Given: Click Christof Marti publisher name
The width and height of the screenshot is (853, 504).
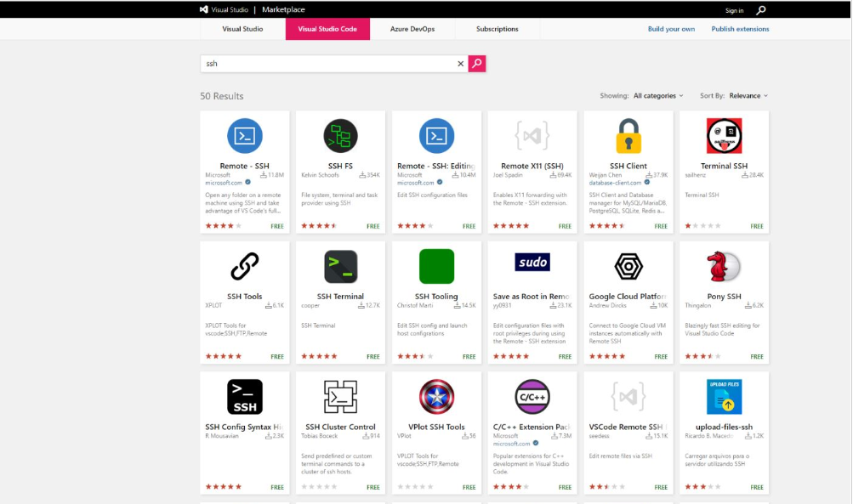Looking at the screenshot, I should [x=415, y=306].
